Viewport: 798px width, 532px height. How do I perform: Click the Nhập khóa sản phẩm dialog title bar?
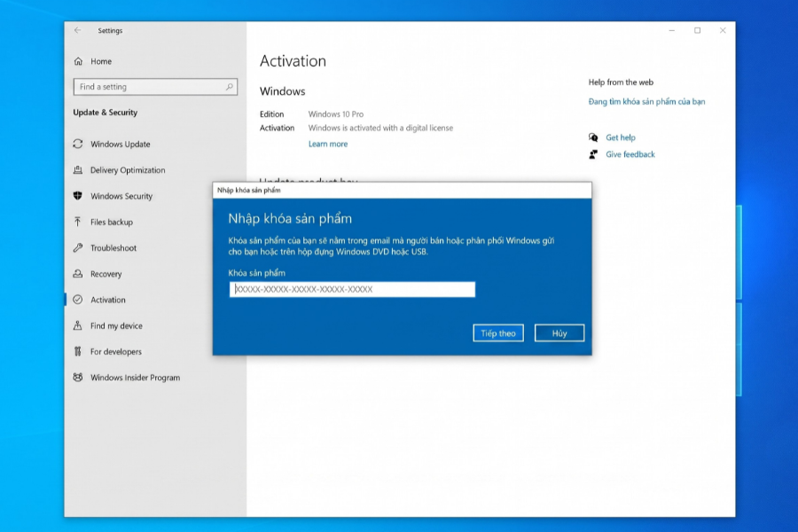(402, 190)
